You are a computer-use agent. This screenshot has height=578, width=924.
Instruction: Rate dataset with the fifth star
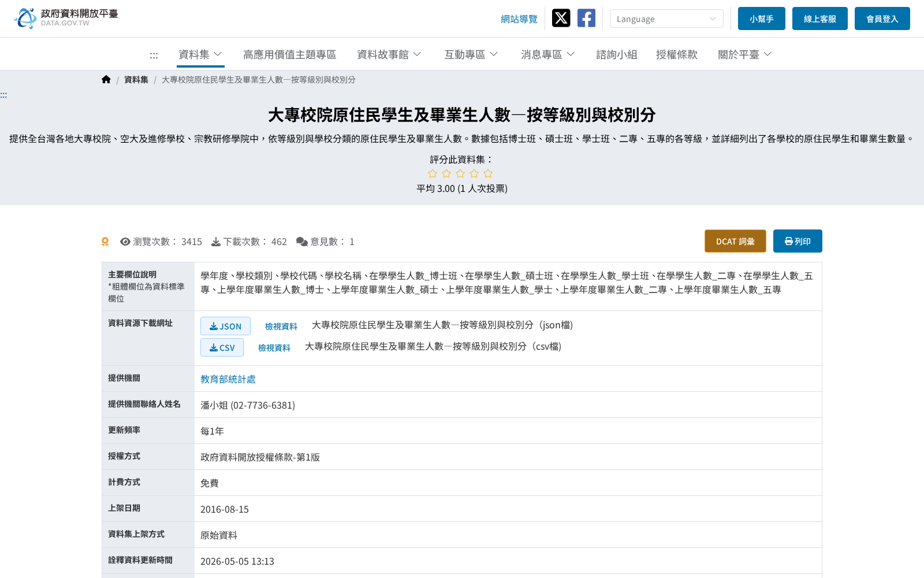(488, 173)
